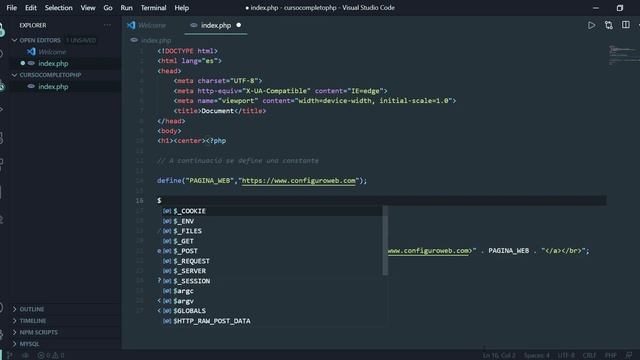
Task: Click the suggestion list scrollbar
Action: (x=385, y=241)
